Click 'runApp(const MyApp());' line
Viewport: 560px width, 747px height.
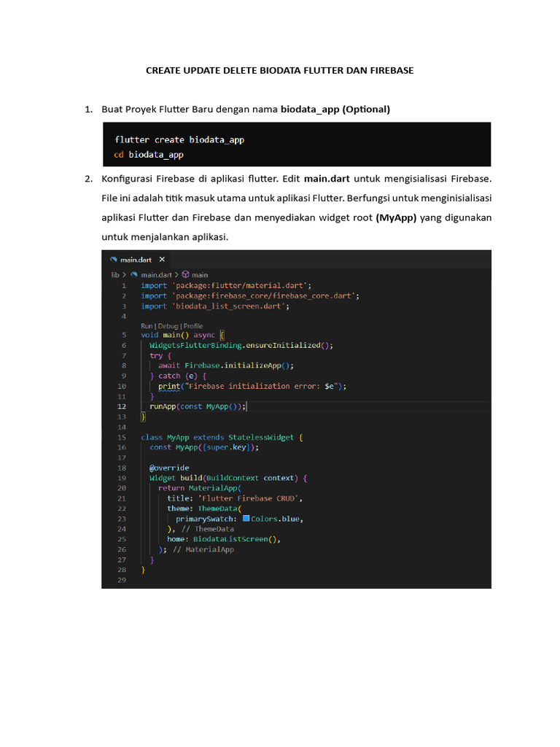(x=198, y=406)
